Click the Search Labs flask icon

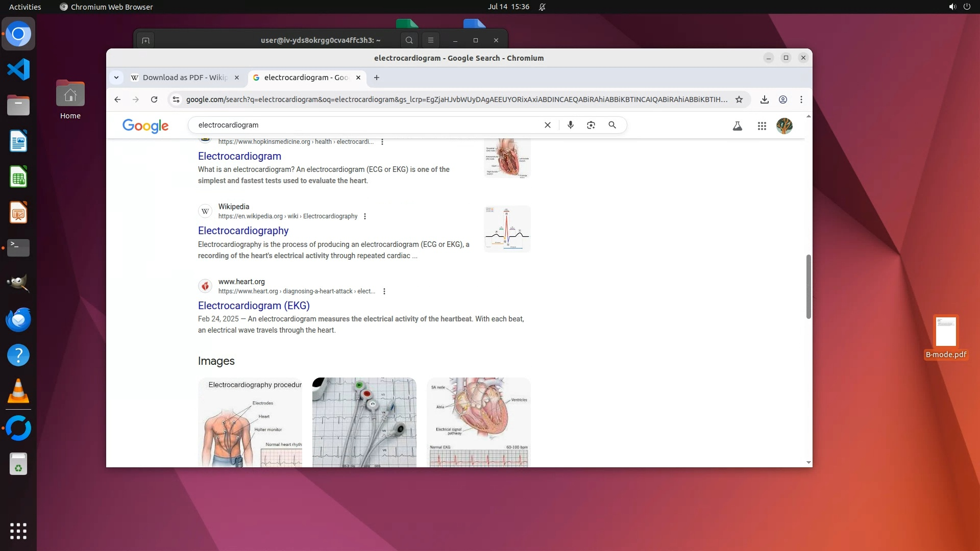737,126
